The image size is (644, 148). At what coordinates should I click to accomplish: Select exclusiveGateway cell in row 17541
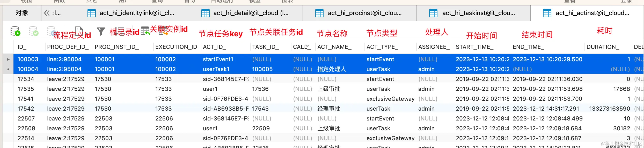point(390,99)
